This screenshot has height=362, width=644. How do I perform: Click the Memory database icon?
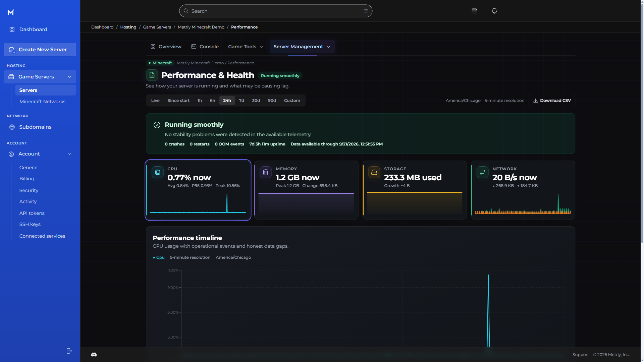266,172
